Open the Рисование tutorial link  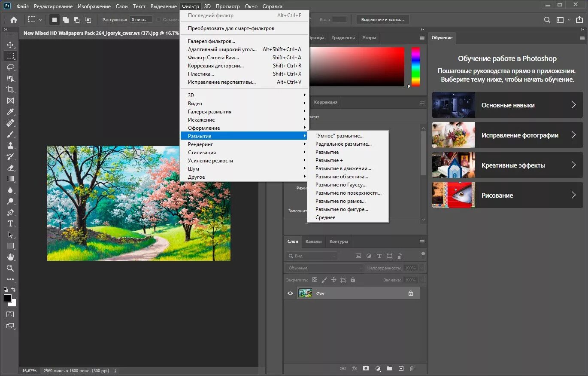point(508,195)
